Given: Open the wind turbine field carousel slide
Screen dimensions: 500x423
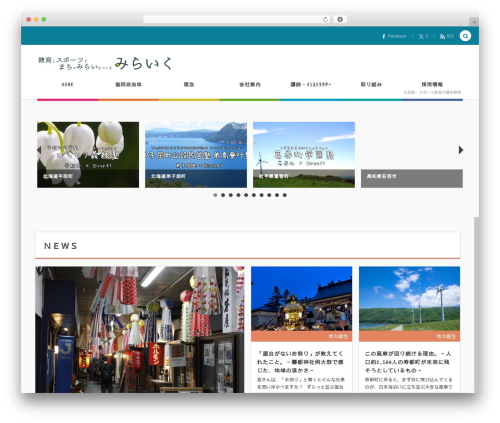Looking at the screenshot, I should [x=304, y=155].
